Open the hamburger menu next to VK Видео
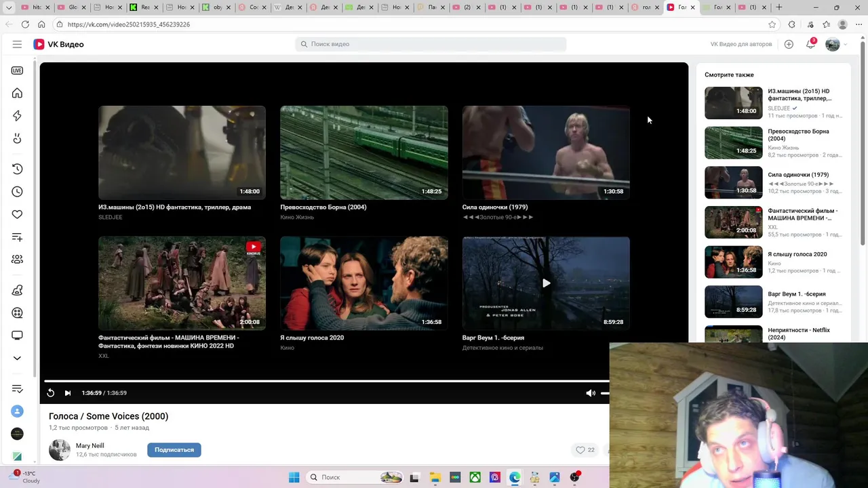Image resolution: width=868 pixels, height=488 pixels. [x=17, y=44]
